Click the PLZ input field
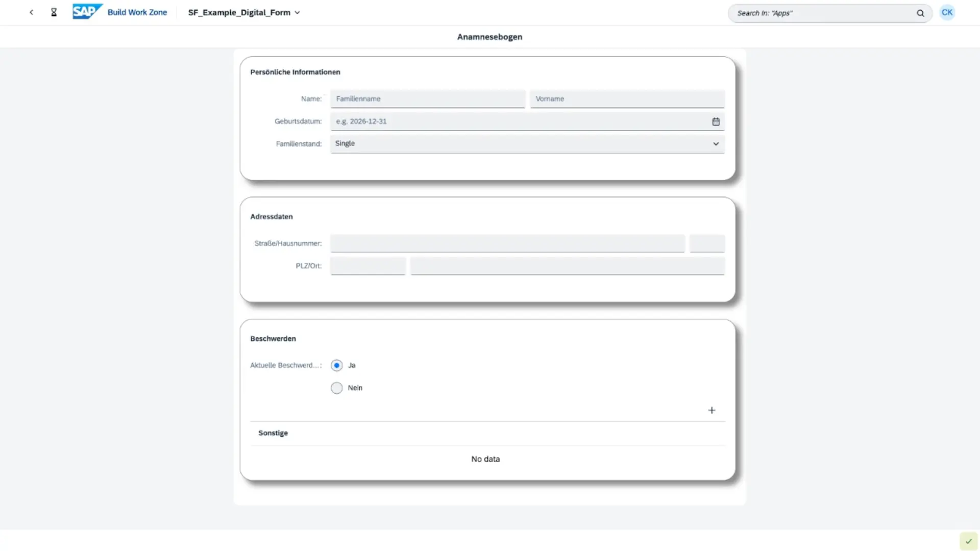The width and height of the screenshot is (980, 551). click(367, 266)
